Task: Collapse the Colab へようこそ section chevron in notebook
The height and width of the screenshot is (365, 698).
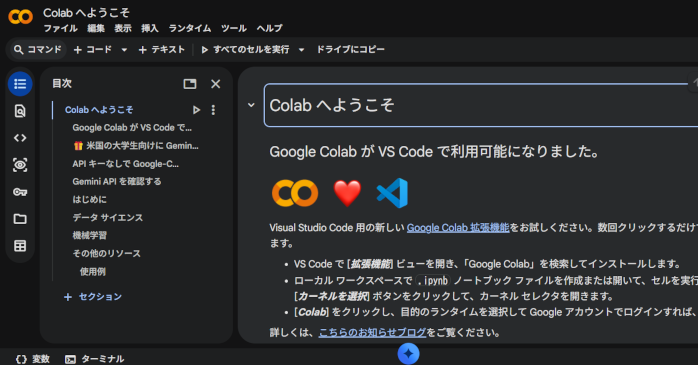Action: tap(251, 105)
